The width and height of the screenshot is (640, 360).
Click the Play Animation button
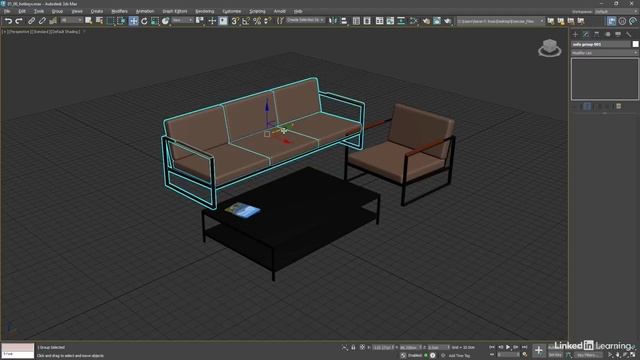click(508, 347)
